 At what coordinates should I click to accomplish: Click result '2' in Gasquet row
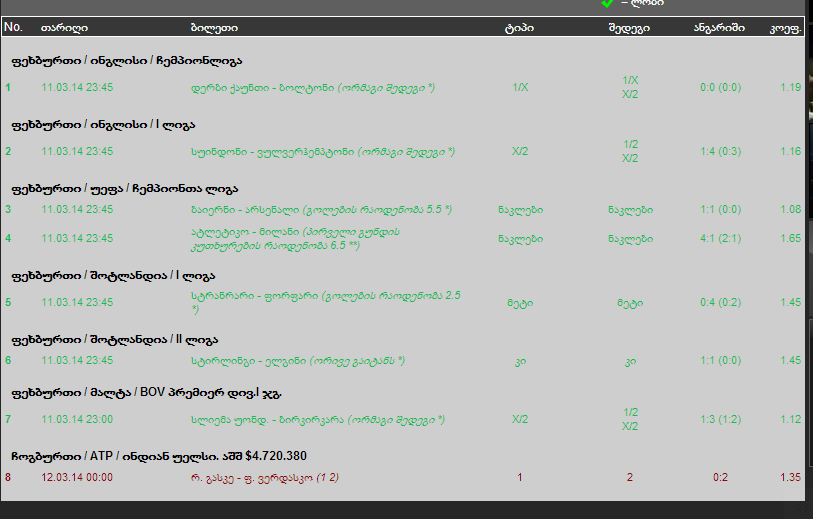pos(630,477)
